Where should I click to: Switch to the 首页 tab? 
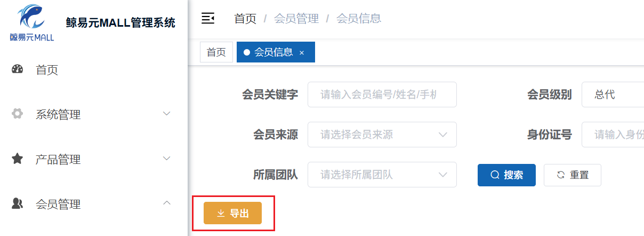(216, 52)
